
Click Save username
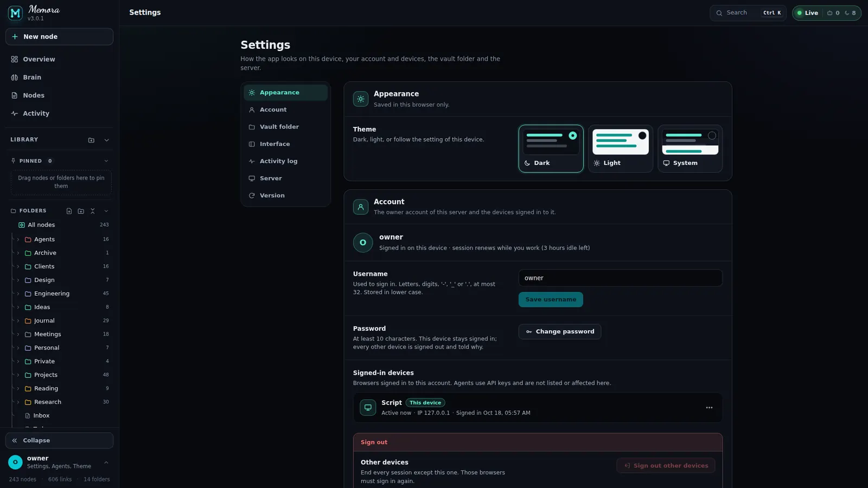551,300
